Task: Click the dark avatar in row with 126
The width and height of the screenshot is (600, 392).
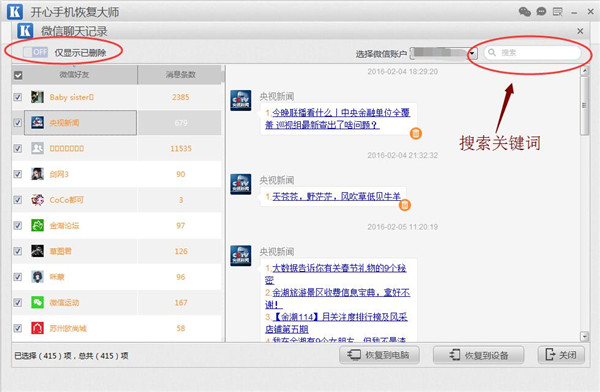Action: coord(37,251)
